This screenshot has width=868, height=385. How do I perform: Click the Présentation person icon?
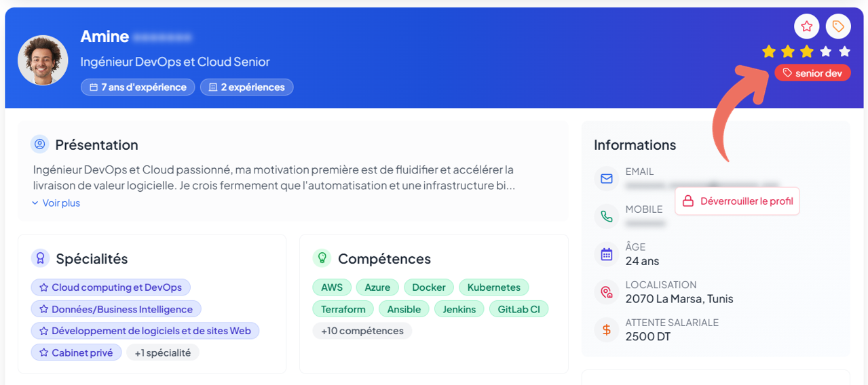tap(40, 144)
